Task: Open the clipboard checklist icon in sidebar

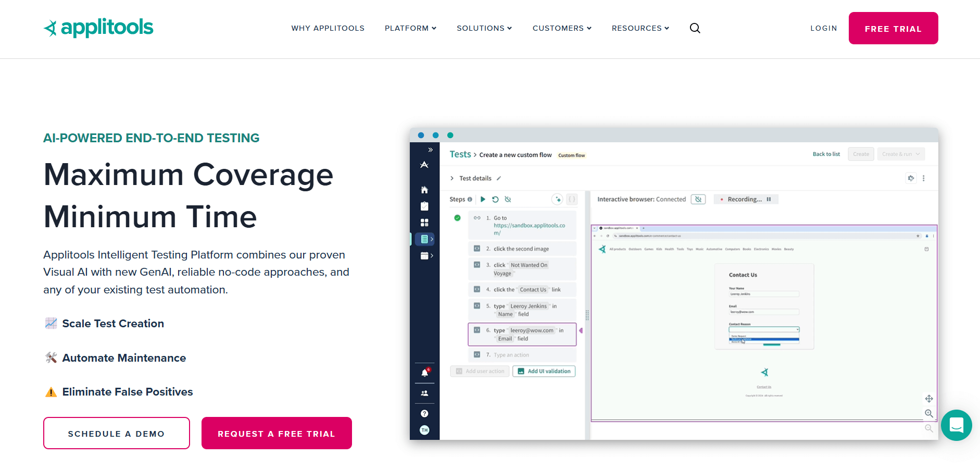Action: pos(424,206)
